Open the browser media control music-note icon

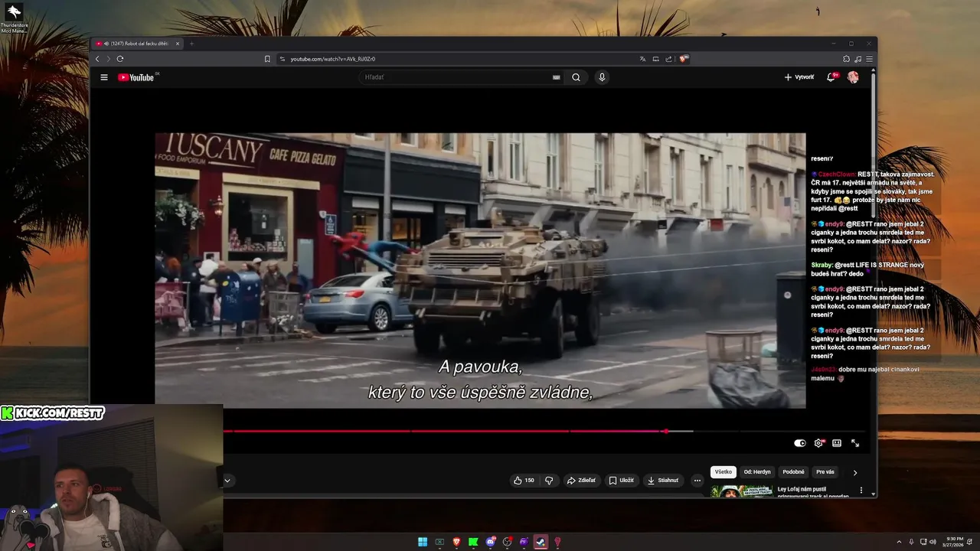[857, 59]
